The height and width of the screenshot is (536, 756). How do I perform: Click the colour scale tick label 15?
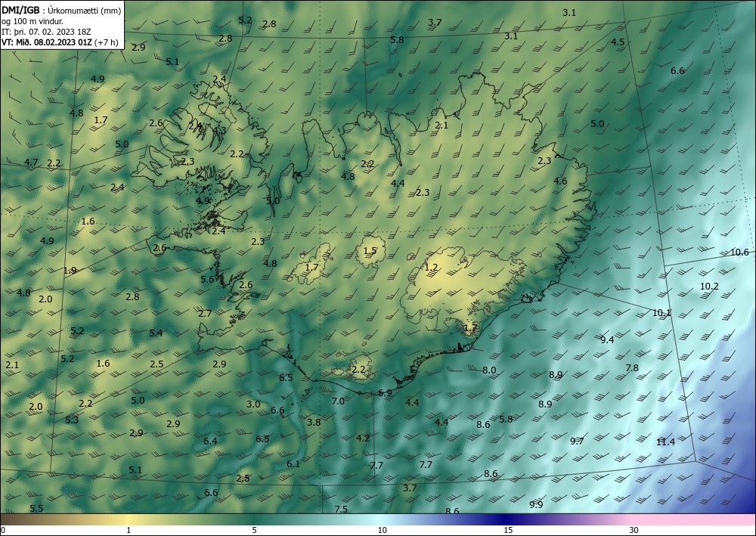[x=508, y=530]
